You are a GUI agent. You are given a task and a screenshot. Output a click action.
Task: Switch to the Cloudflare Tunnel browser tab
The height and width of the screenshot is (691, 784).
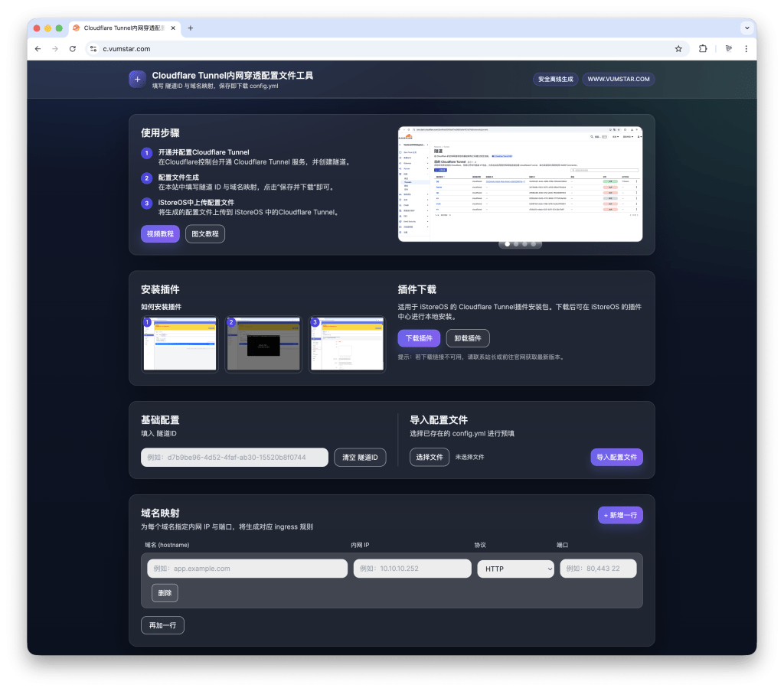tap(122, 28)
